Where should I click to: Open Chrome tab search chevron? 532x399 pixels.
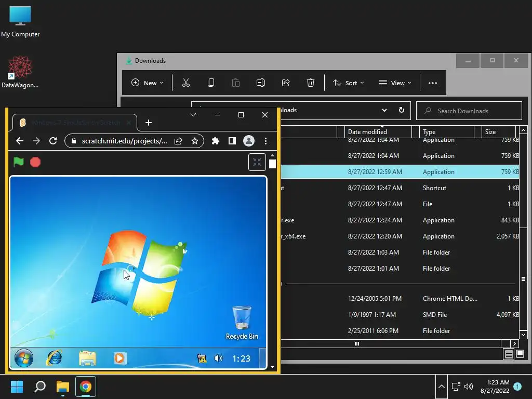tap(193, 115)
